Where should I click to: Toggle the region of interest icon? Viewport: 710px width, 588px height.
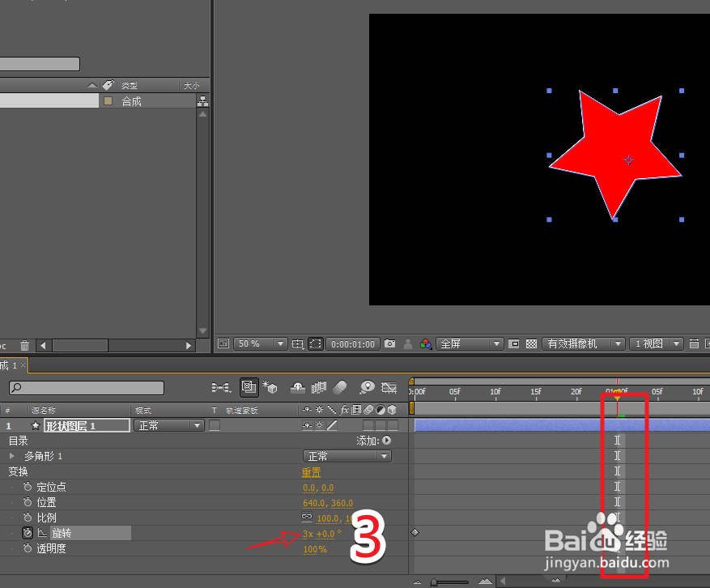(x=514, y=344)
